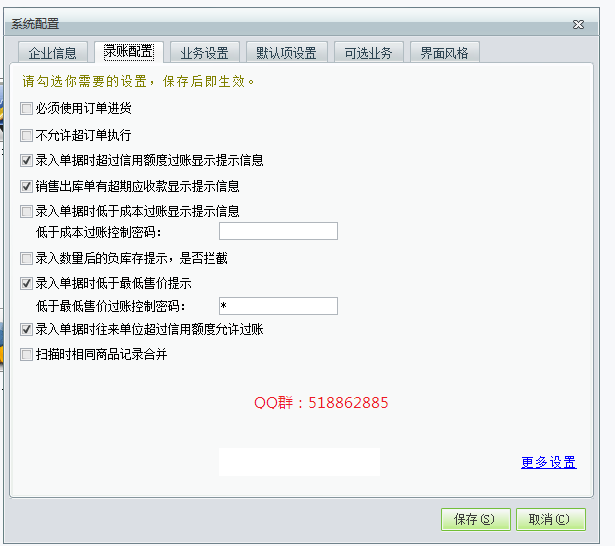Click the 低于成本过账控制密码 input field

(278, 232)
